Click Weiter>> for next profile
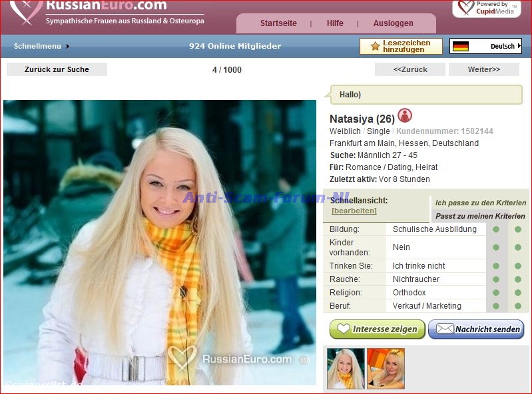The image size is (532, 394). coord(483,69)
